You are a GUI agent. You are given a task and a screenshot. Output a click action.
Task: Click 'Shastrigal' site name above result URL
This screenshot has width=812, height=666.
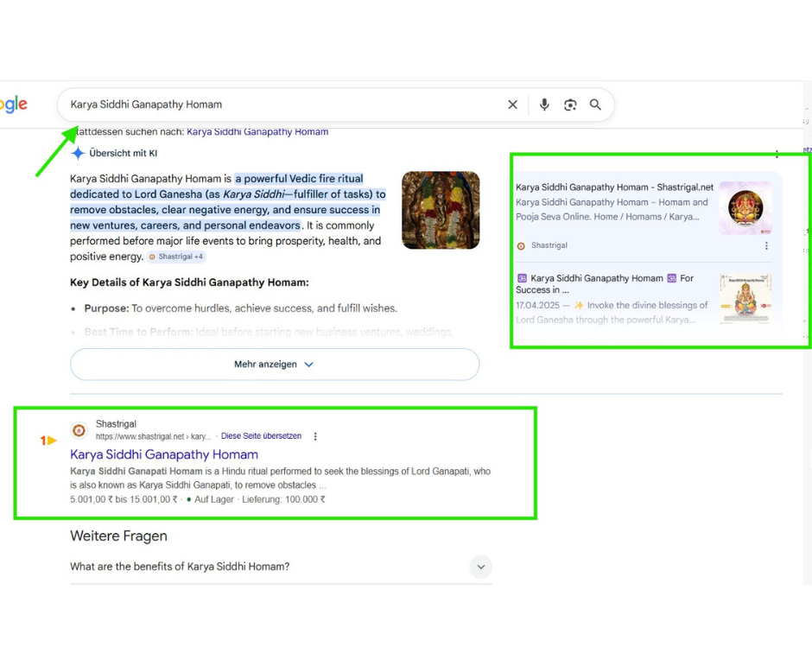tap(116, 423)
